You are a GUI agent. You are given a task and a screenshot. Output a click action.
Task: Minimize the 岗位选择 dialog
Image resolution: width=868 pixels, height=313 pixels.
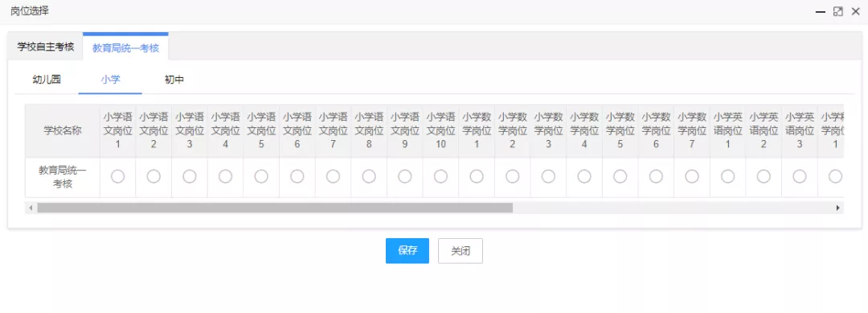pyautogui.click(x=821, y=11)
